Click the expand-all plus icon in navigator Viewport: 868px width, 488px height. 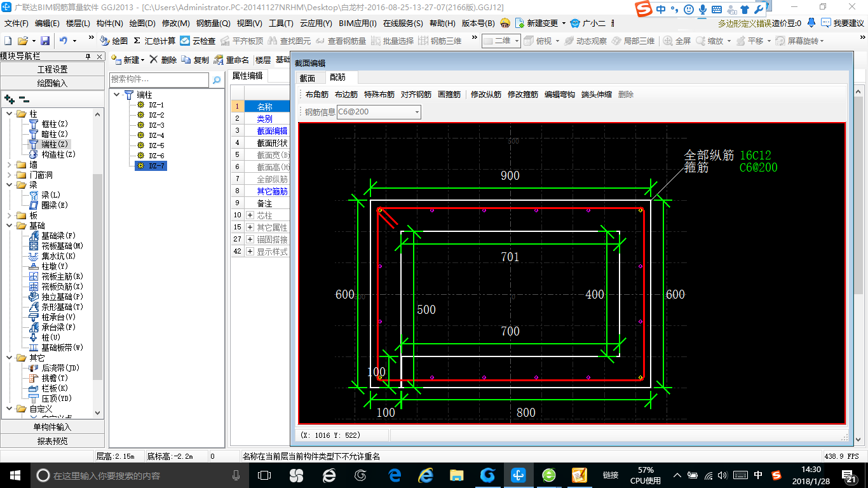(8, 99)
